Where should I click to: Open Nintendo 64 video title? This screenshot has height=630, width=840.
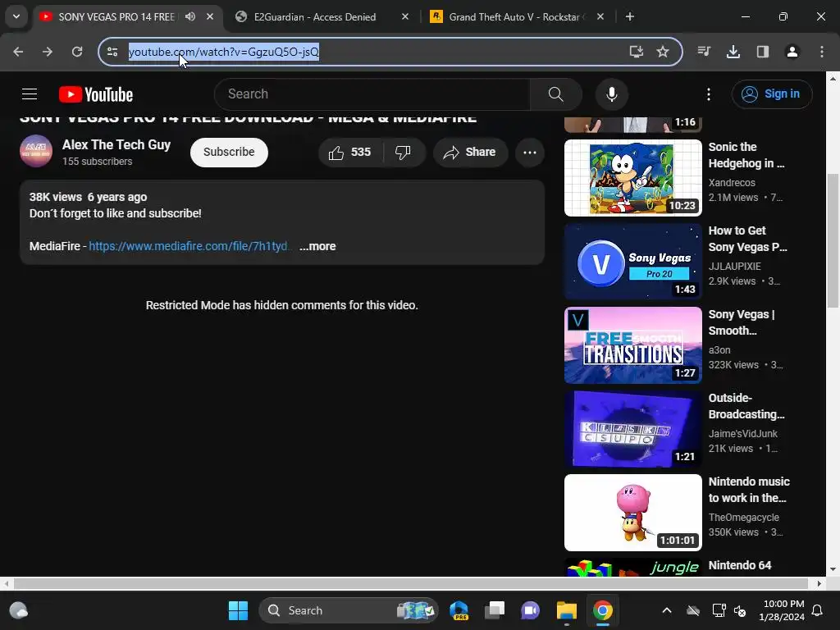pos(740,565)
